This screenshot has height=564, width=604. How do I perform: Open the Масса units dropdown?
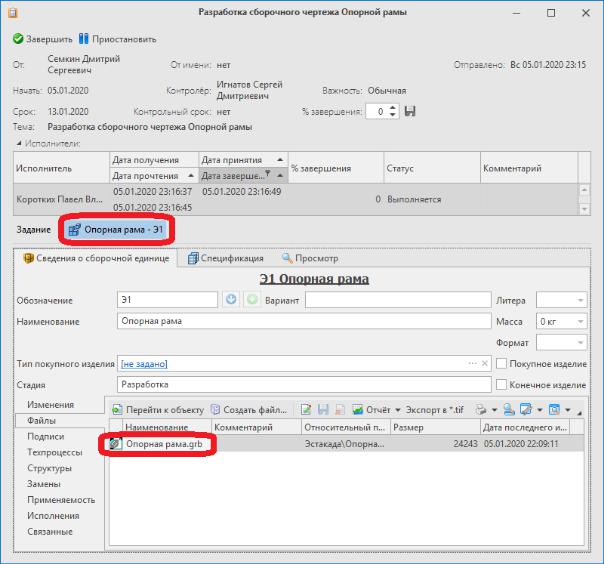tap(580, 321)
